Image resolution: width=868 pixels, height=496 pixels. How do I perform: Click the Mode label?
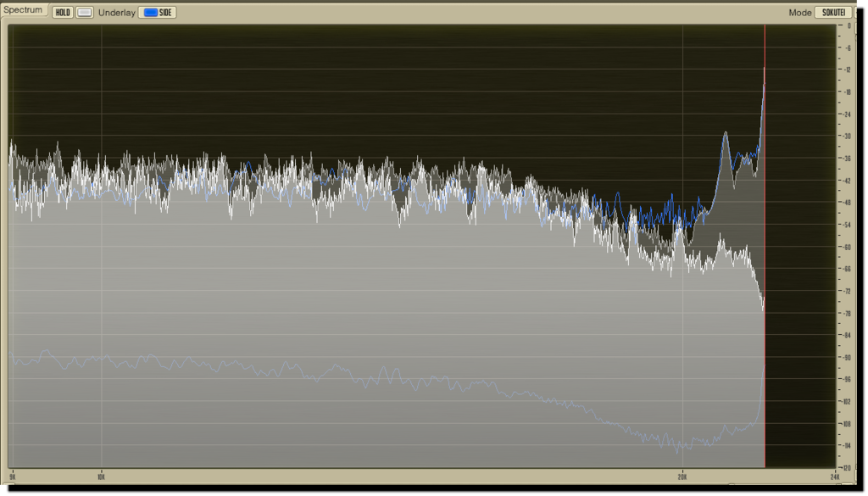click(x=800, y=12)
